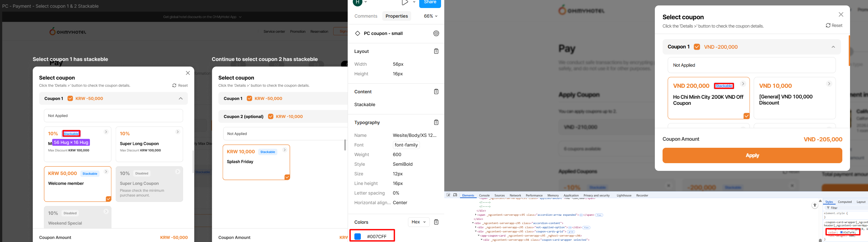868x242 pixels.
Task: Click the font-family chip in Typography
Action: tap(406, 145)
